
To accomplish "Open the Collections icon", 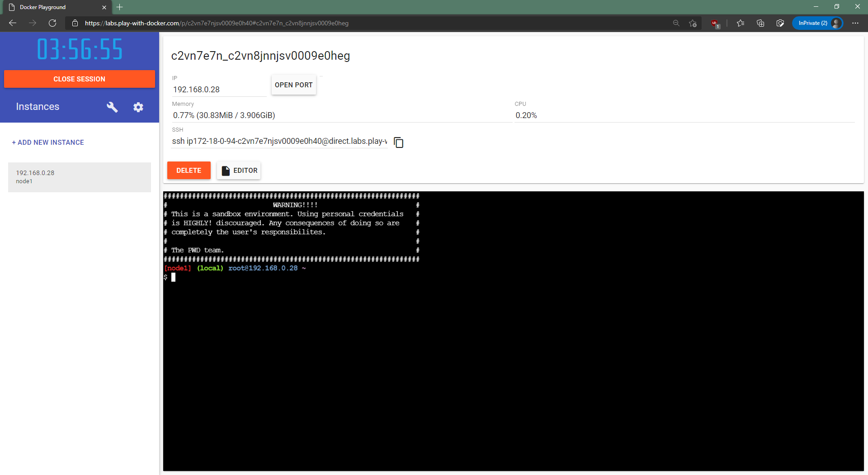I will click(x=760, y=23).
